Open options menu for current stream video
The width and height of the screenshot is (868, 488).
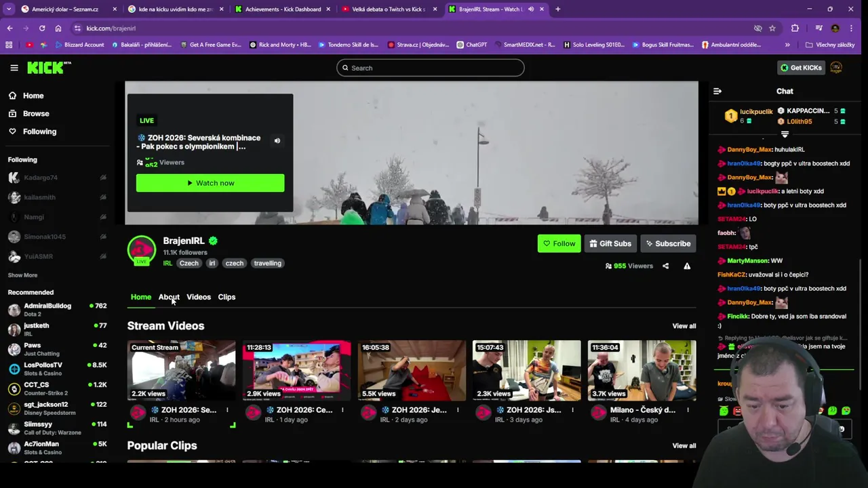227,410
